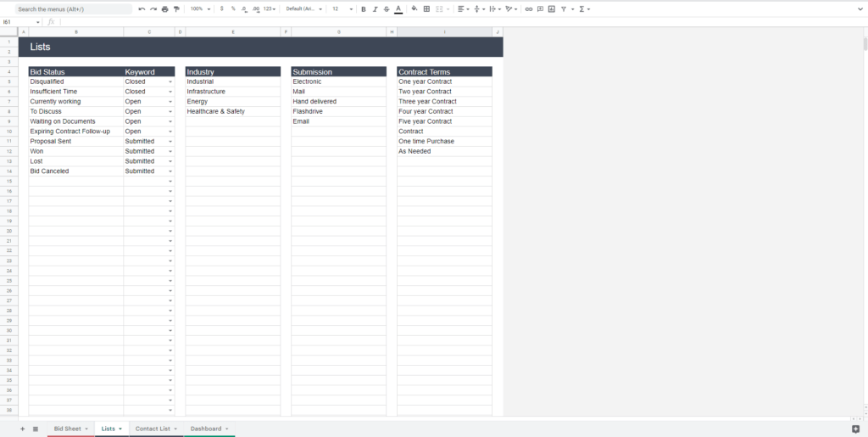Collapse the toolbar with the chevron
868x437 pixels.
pos(860,9)
